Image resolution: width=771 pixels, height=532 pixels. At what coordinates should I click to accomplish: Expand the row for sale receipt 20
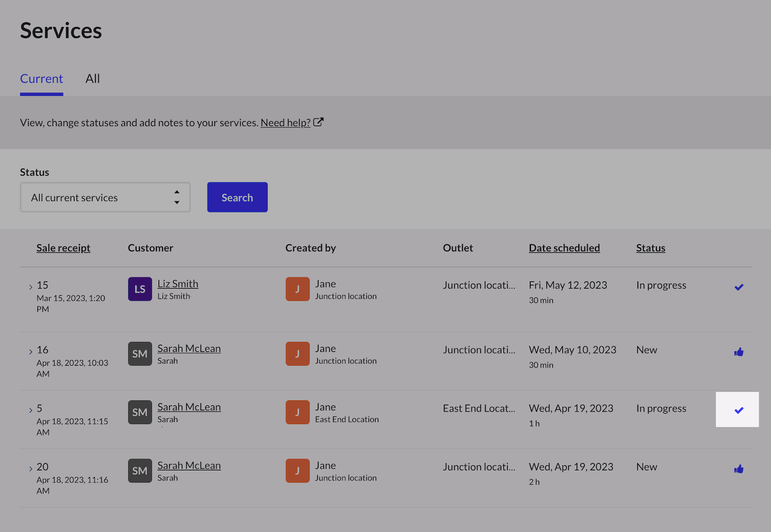30,469
